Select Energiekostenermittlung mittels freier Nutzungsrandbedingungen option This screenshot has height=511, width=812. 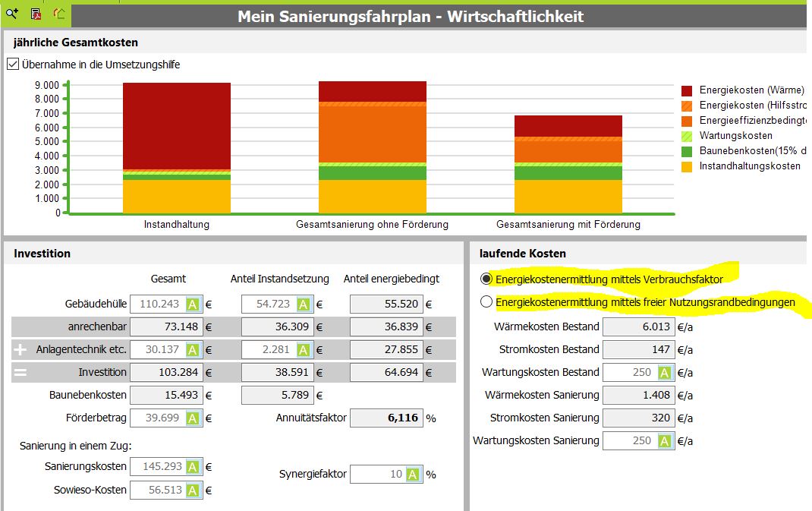(486, 301)
